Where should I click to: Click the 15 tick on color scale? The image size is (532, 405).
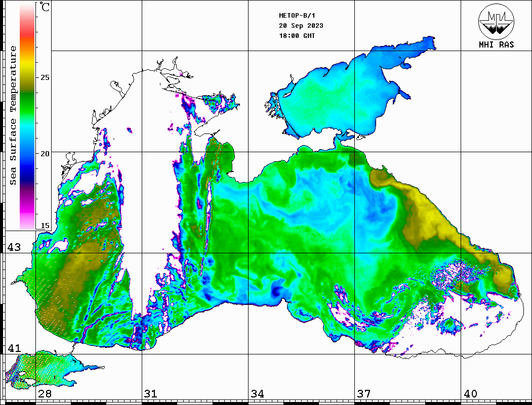tap(45, 226)
